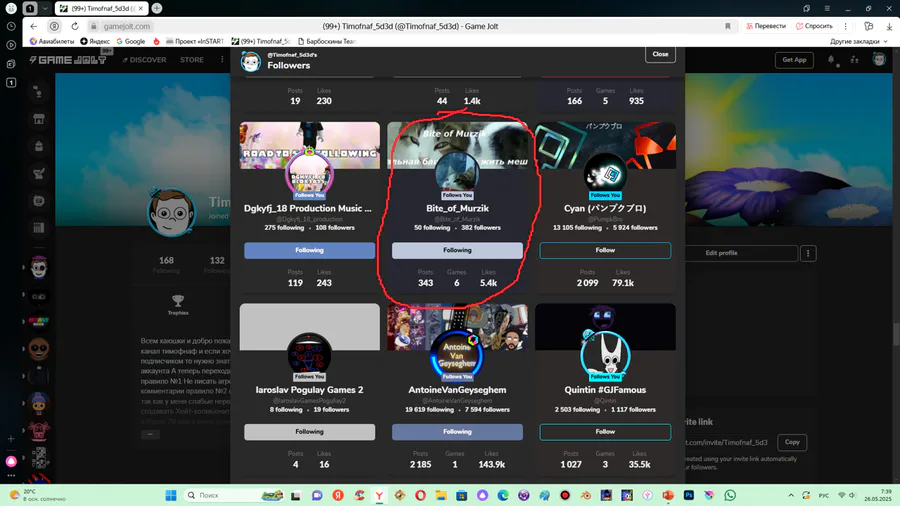Viewport: 900px width, 506px height.
Task: Show hidden tray icons chevron
Action: pos(791,495)
